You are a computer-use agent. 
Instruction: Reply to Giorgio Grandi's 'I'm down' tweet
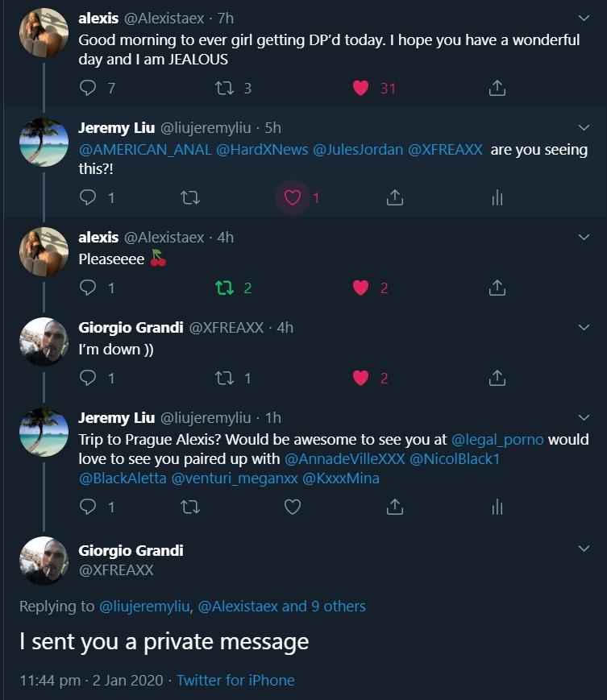pos(88,378)
